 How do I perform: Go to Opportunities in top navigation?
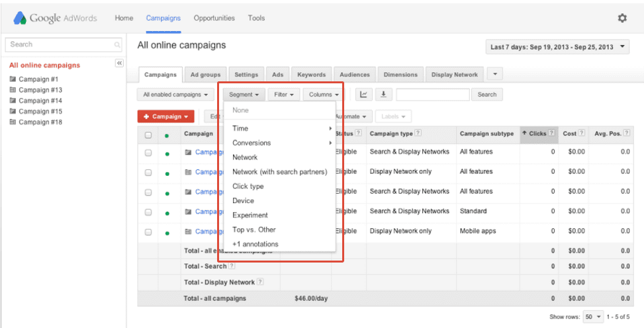coord(214,18)
